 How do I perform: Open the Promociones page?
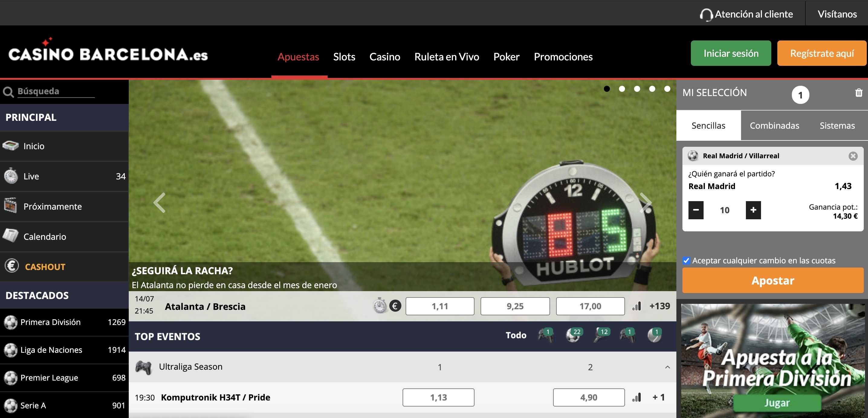coord(563,56)
